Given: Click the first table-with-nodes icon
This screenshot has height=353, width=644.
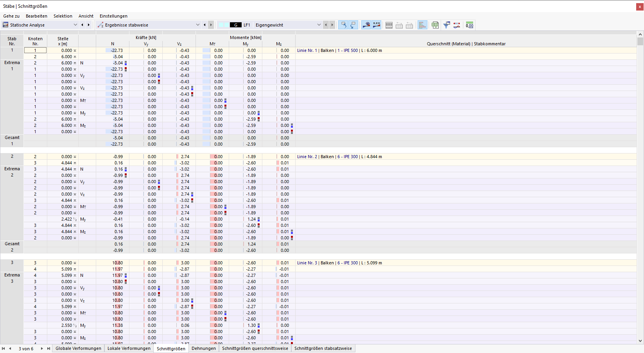Looking at the screenshot, I should 399,25.
